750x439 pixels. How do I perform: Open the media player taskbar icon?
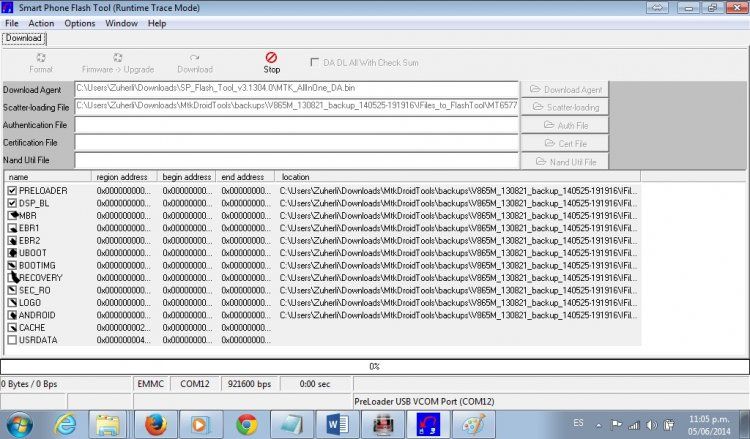[x=200, y=424]
